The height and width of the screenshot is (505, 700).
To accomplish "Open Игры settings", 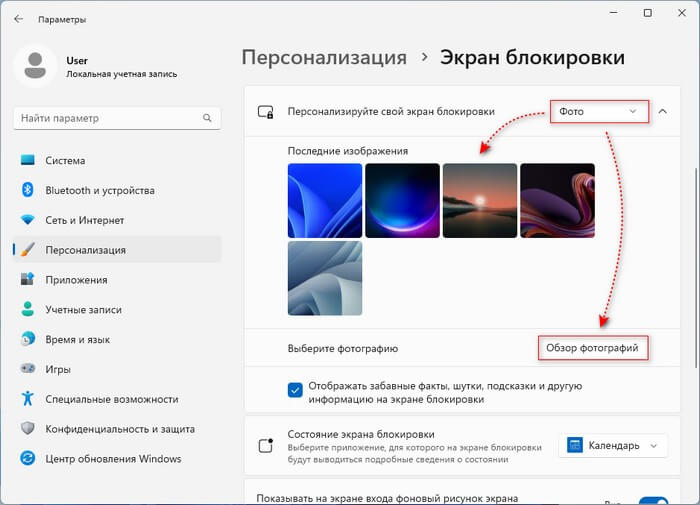I will click(117, 369).
